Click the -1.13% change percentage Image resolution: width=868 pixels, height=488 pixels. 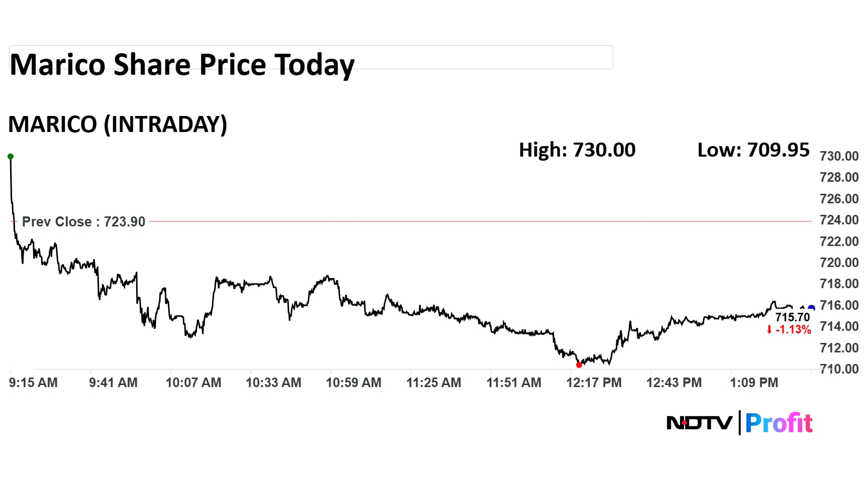(793, 330)
